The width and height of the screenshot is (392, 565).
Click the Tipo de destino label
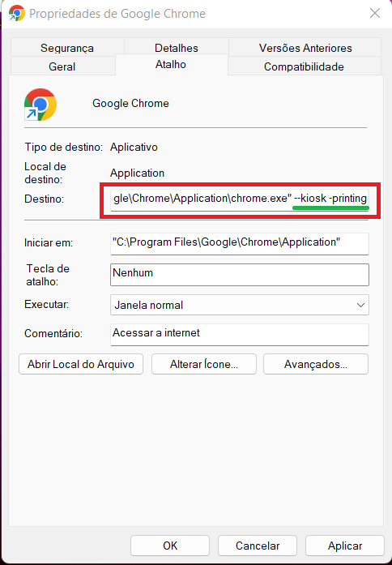pyautogui.click(x=64, y=147)
